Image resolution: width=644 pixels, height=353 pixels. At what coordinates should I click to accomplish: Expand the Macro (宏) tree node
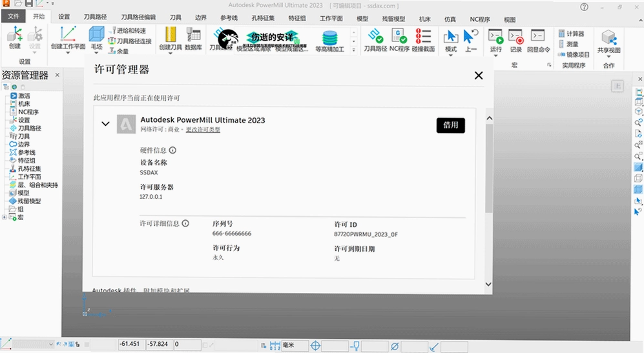pos(4,217)
